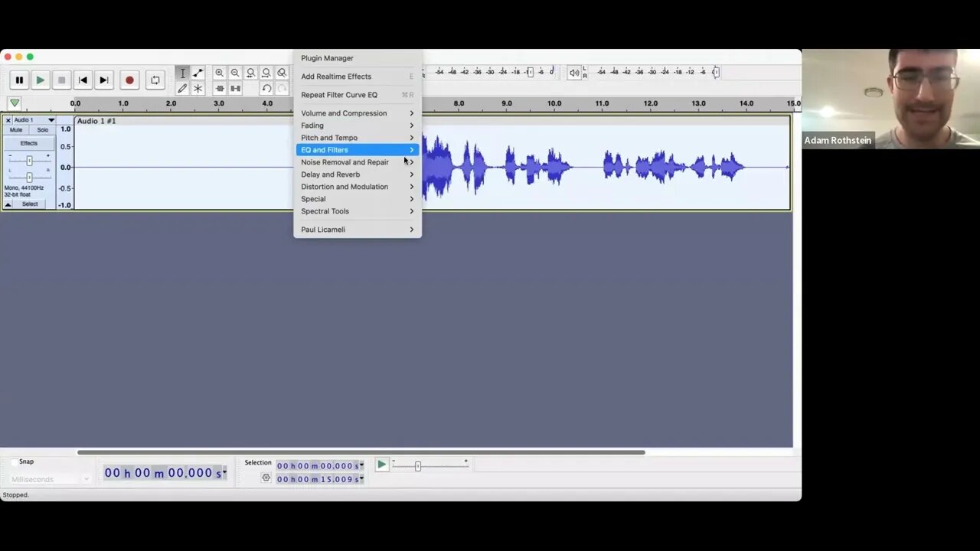
Task: Enable looping with the Loop button
Action: click(155, 80)
